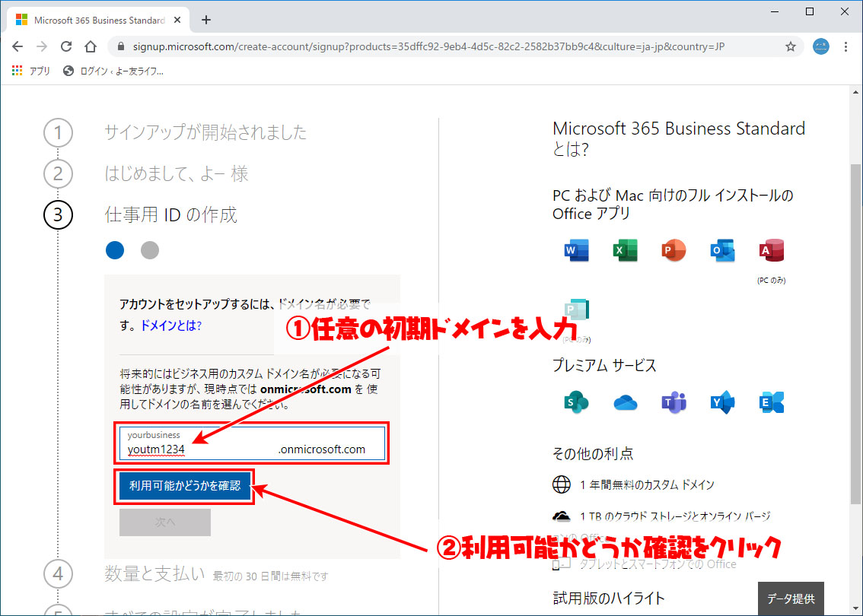Open the ログイン bookmark
Screen dimensions: 863x616
click(113, 71)
